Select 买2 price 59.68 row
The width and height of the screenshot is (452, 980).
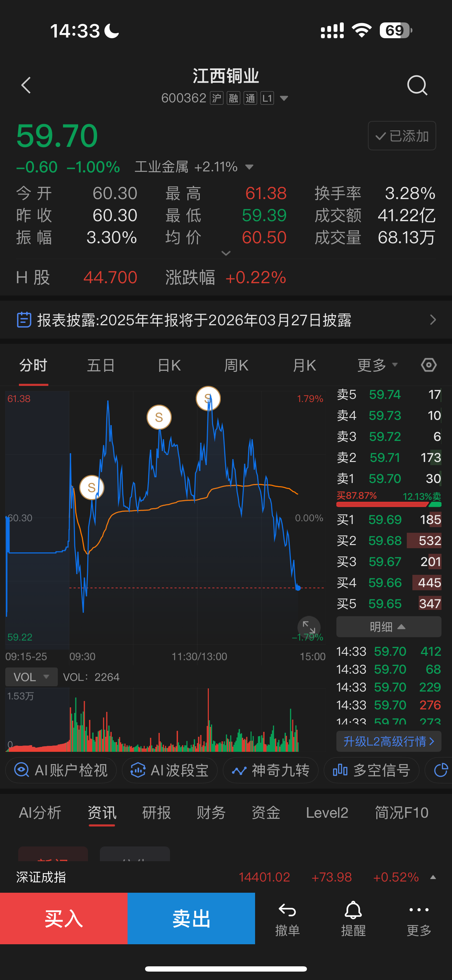coord(389,540)
